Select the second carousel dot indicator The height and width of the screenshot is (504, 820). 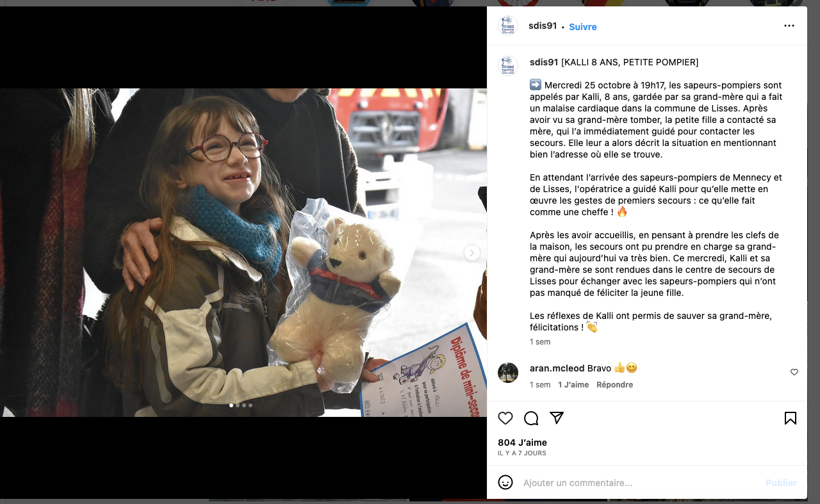click(x=238, y=405)
